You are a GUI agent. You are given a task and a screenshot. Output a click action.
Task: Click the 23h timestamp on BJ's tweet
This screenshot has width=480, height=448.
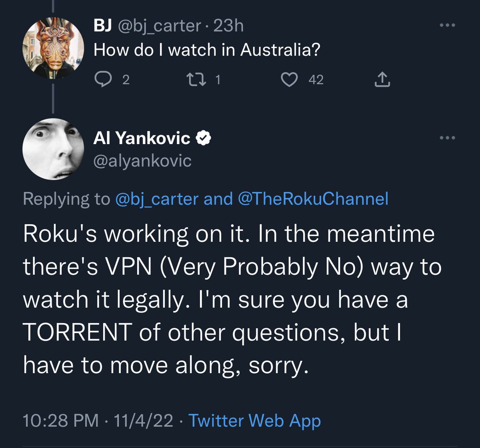click(x=228, y=26)
